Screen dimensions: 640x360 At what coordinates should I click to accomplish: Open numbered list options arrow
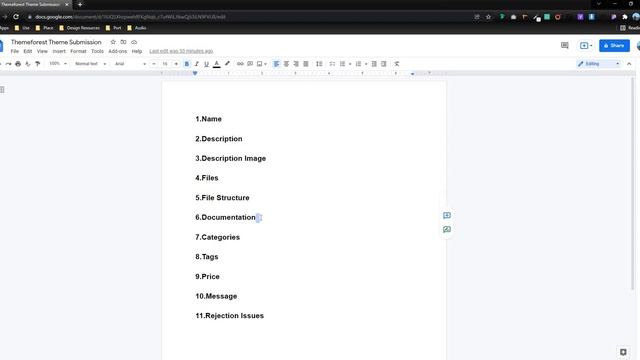click(366, 64)
